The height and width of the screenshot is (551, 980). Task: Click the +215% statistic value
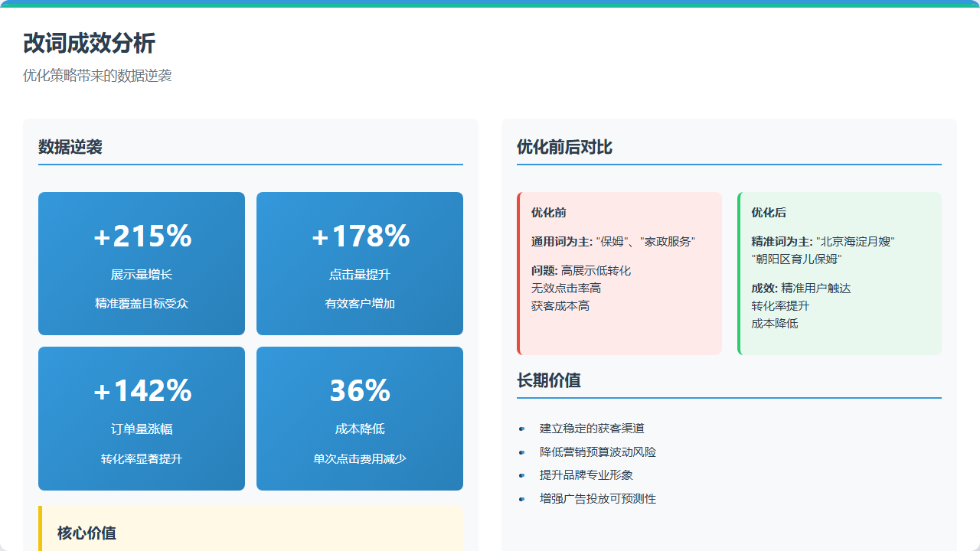[142, 236]
